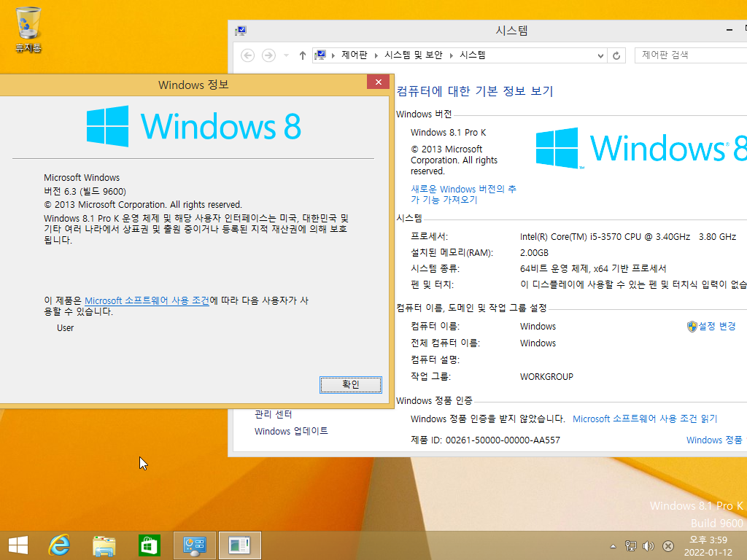Click Windows 정품 인증을 받지 않았습니다 text
The image size is (747, 560).
488,419
